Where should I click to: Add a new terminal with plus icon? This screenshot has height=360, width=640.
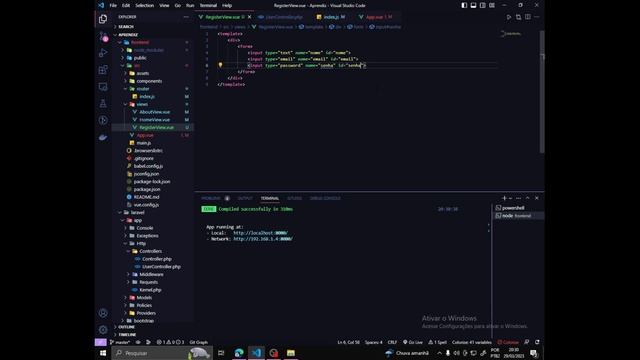coord(504,198)
